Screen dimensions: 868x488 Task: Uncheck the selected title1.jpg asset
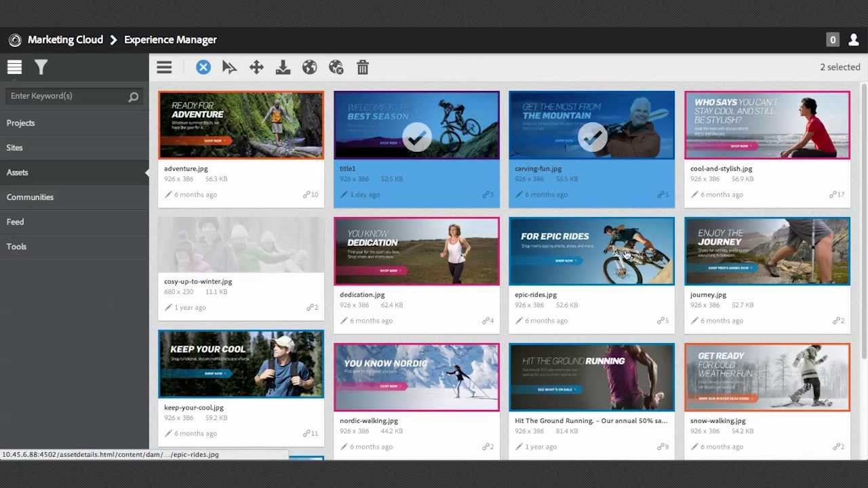416,137
